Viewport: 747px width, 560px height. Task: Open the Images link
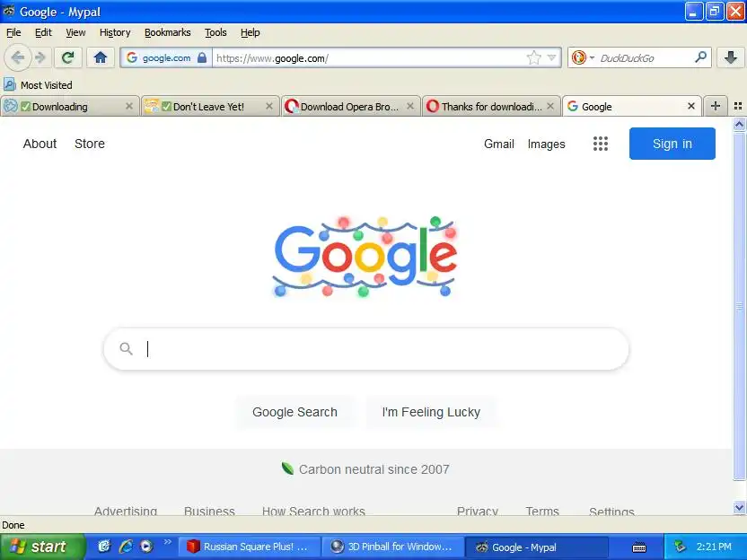point(546,144)
